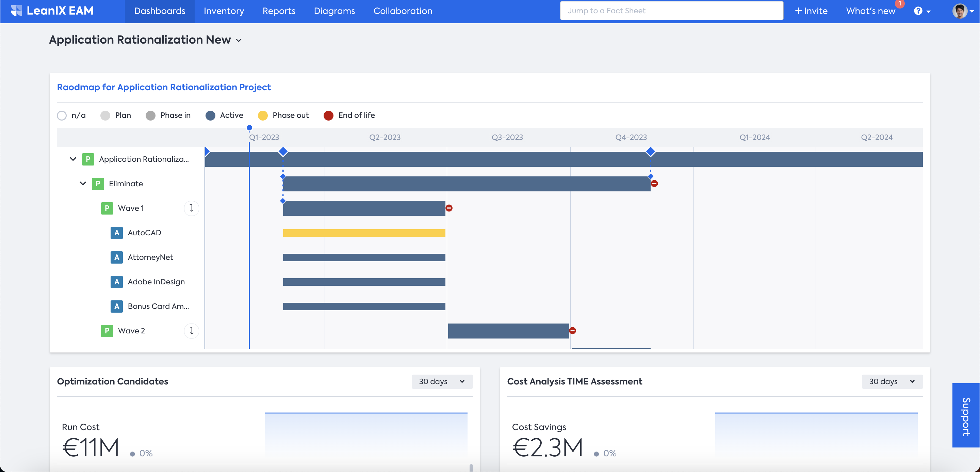Click the AutoCAD application fact sheet icon

click(116, 233)
